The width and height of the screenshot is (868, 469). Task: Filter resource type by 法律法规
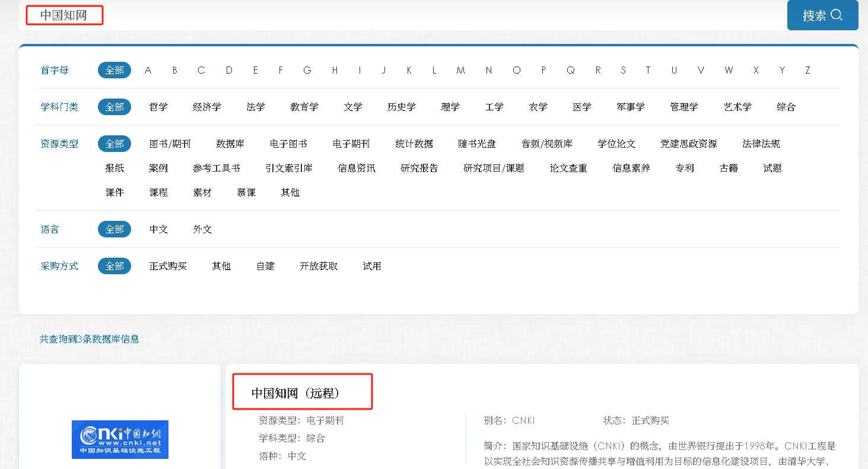click(x=761, y=144)
